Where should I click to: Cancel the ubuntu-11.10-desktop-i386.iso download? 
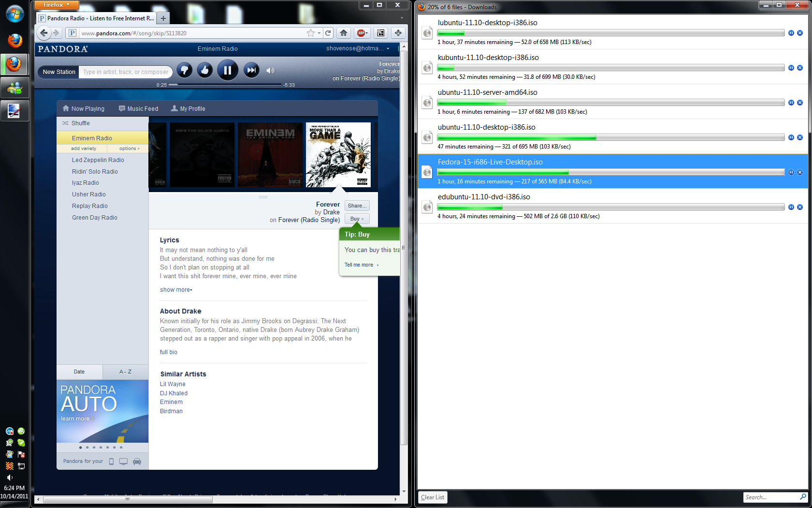click(x=800, y=137)
